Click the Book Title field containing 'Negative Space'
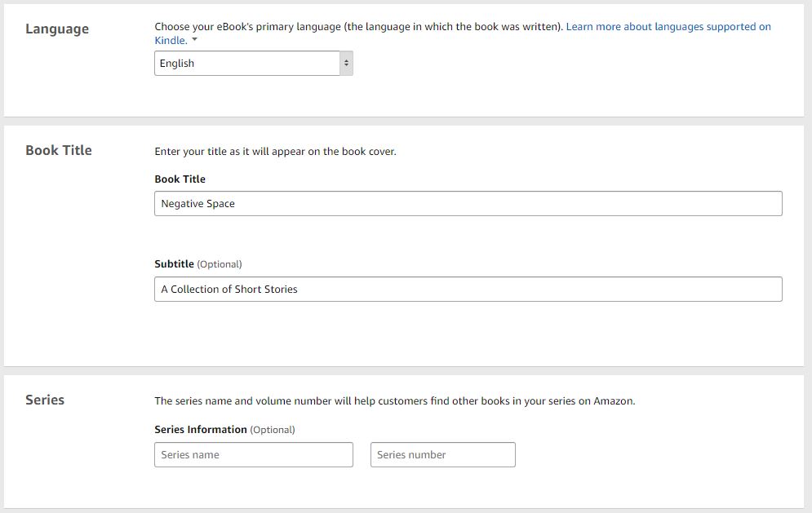Screen dimensions: 812x513 tap(468, 204)
